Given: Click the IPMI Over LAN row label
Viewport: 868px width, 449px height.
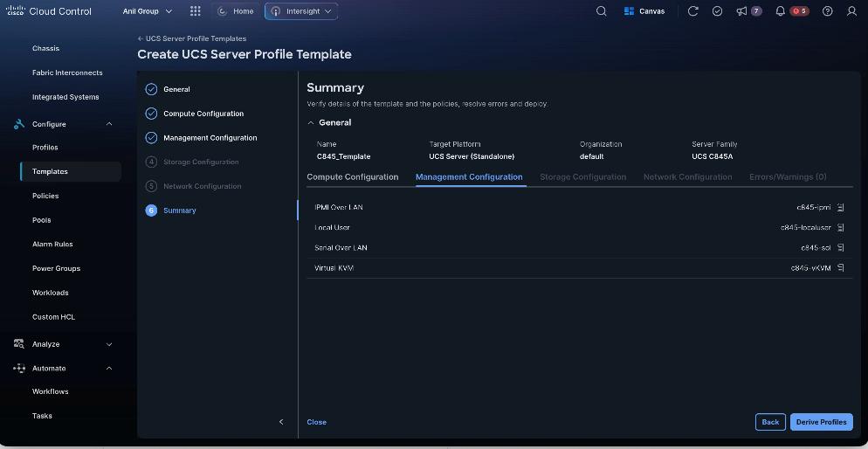Looking at the screenshot, I should click(x=339, y=208).
